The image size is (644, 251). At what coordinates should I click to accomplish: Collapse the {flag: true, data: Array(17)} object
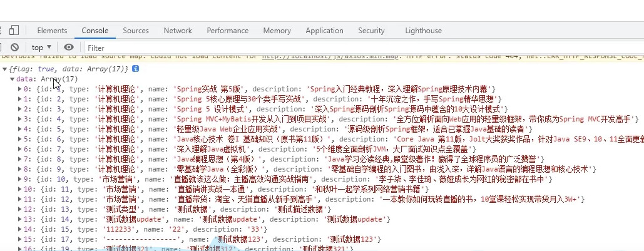click(x=4, y=69)
